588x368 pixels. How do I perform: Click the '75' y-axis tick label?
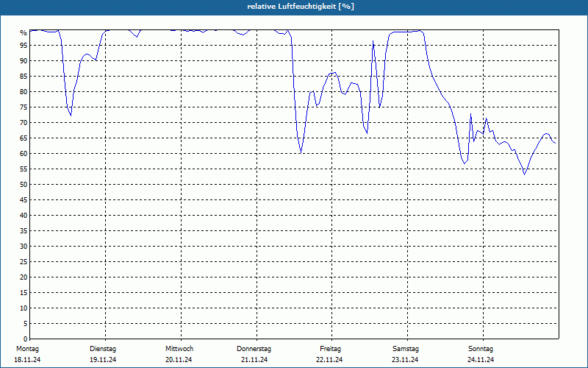tap(24, 107)
